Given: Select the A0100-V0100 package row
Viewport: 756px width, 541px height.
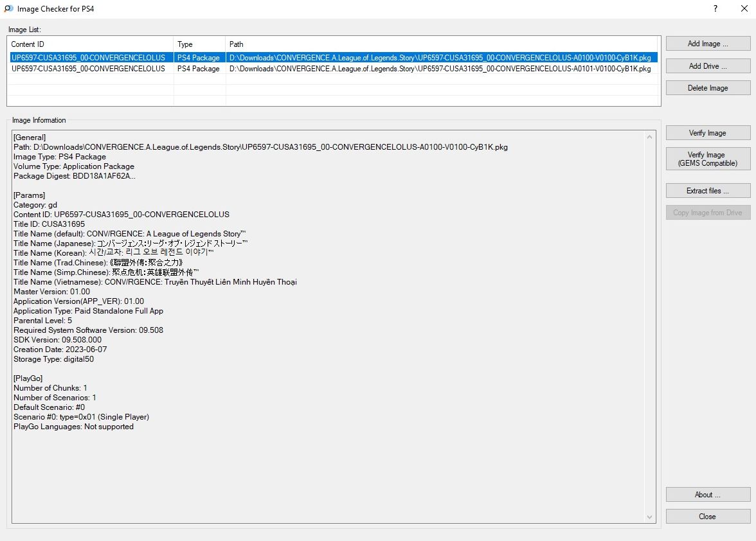Looking at the screenshot, I should click(334, 57).
